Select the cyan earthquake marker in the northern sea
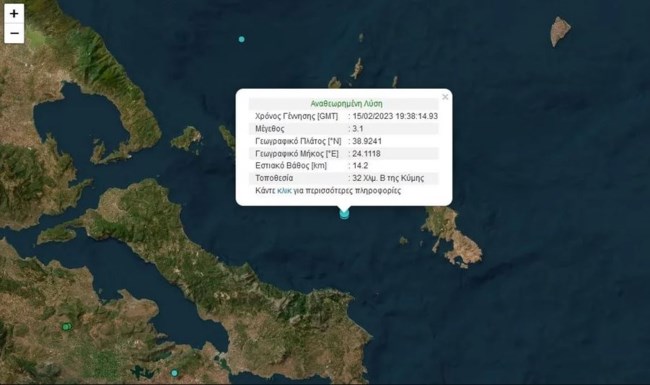 [242, 39]
